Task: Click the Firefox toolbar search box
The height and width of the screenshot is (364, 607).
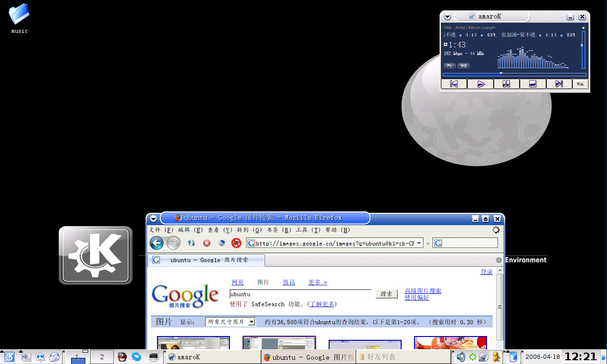Action: tap(465, 243)
